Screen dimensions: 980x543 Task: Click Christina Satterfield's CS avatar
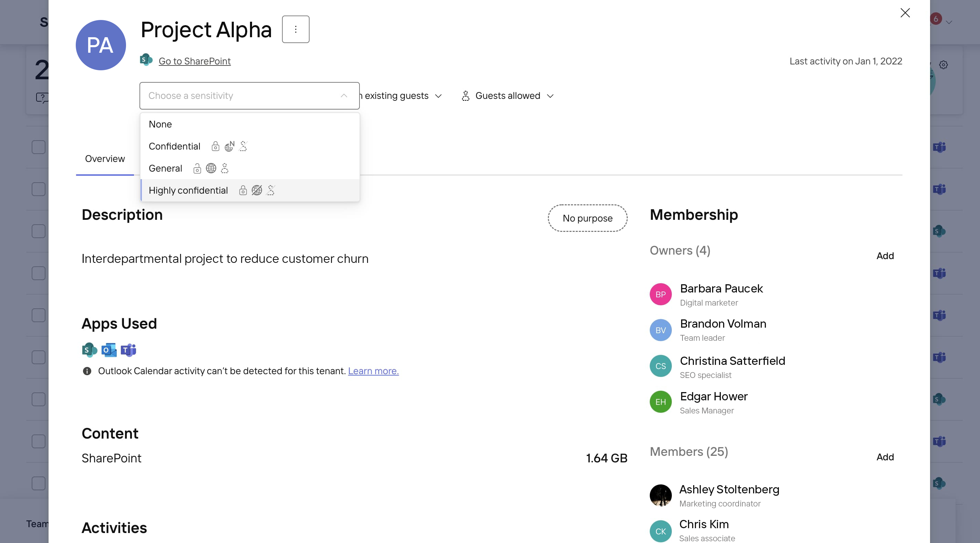click(661, 366)
